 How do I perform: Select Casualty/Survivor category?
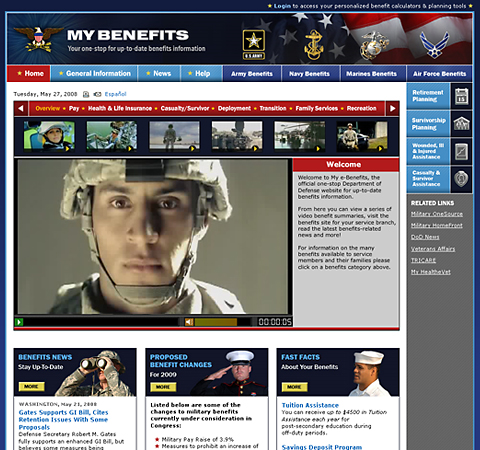pyautogui.click(x=185, y=108)
